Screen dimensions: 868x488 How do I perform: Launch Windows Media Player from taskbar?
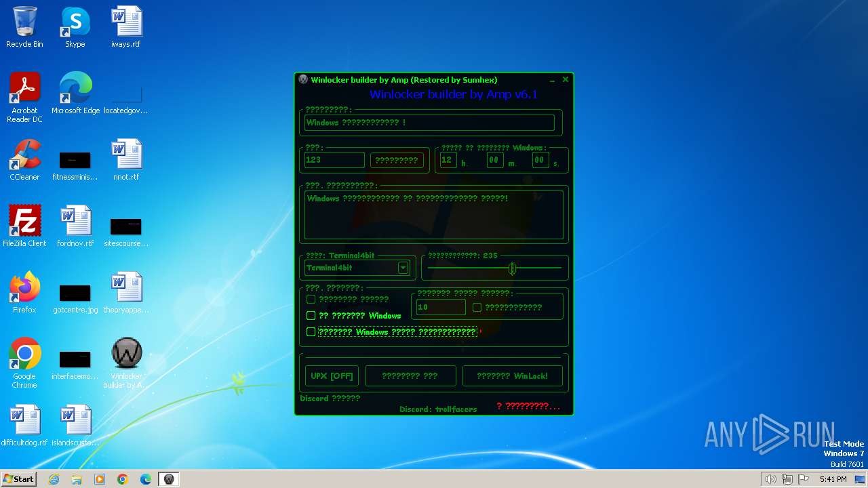(x=100, y=479)
